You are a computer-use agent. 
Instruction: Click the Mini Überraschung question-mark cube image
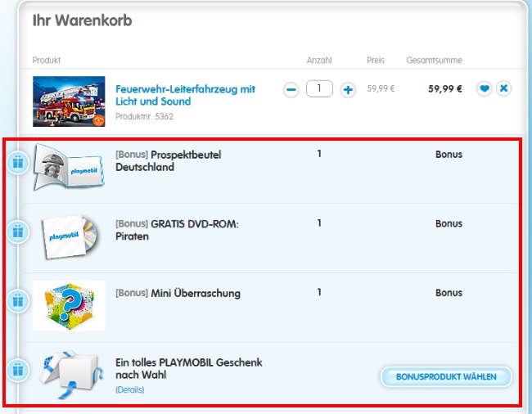tap(69, 306)
